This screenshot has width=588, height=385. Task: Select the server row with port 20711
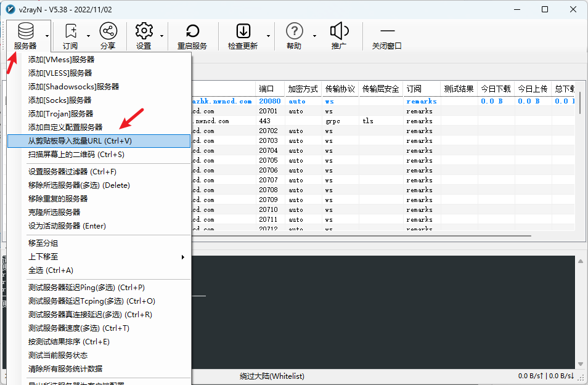point(383,219)
